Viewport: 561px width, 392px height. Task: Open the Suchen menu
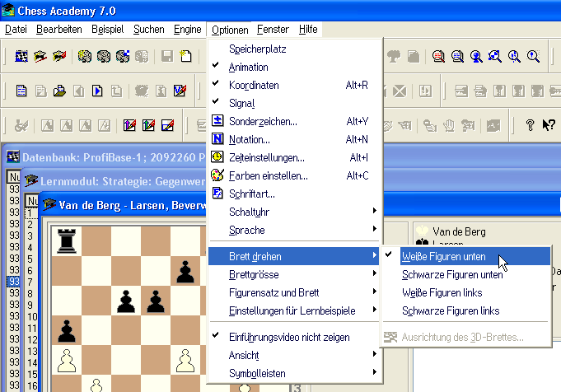point(148,30)
